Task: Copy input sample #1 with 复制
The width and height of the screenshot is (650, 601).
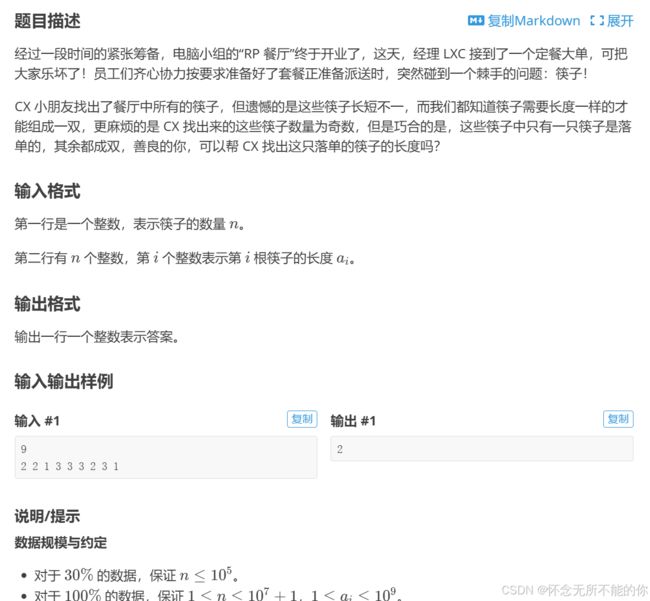Action: [302, 419]
